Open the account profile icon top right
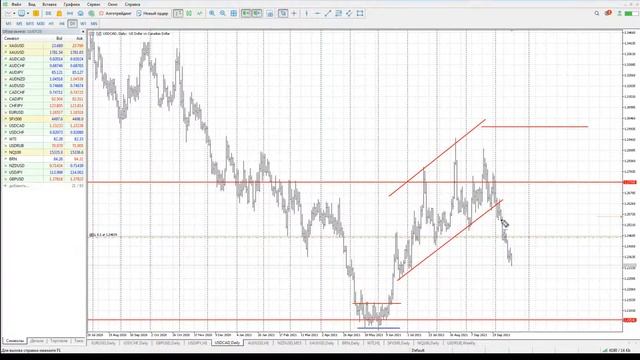 coord(619,13)
